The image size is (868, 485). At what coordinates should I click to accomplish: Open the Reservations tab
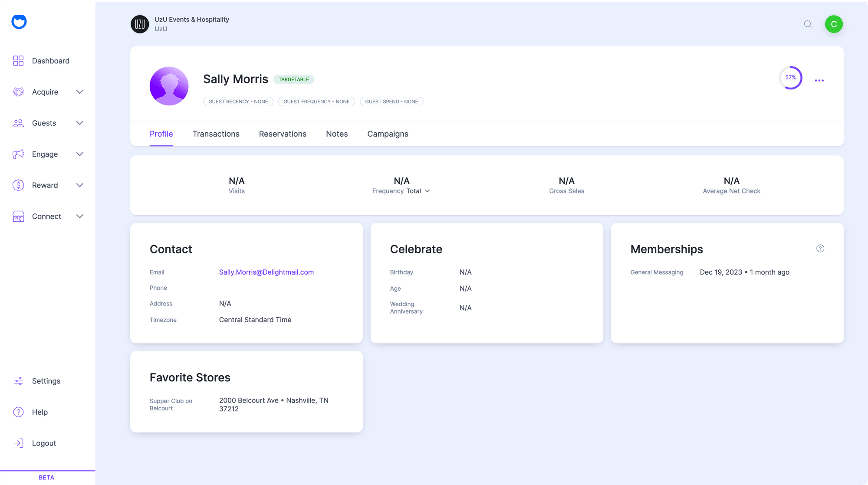click(283, 134)
